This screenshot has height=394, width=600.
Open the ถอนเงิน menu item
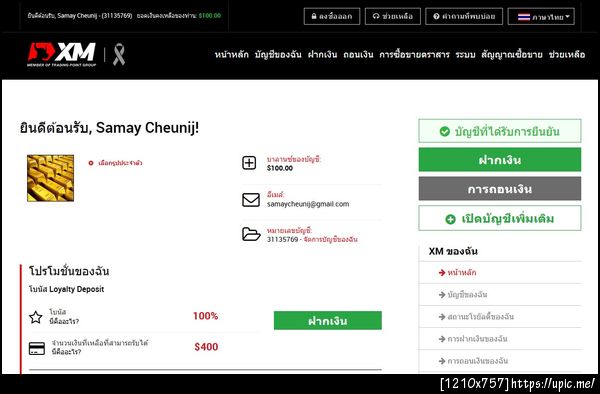click(x=358, y=55)
